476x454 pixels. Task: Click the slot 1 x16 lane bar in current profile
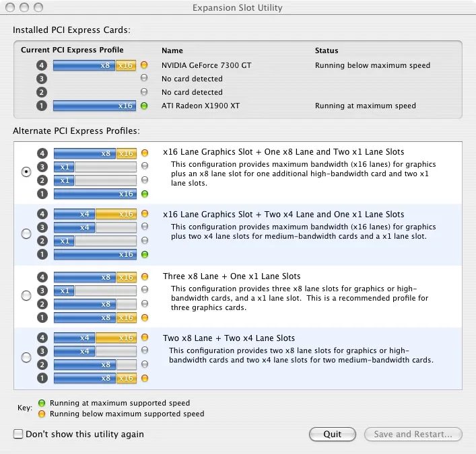point(94,106)
